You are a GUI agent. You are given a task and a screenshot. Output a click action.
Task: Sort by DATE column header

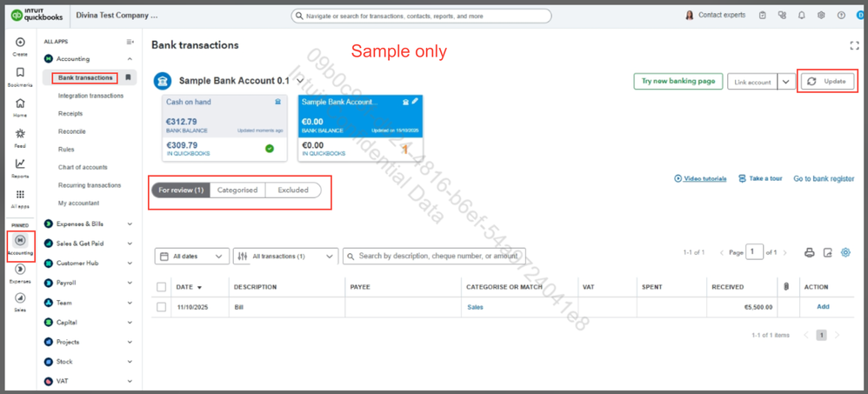pos(188,287)
